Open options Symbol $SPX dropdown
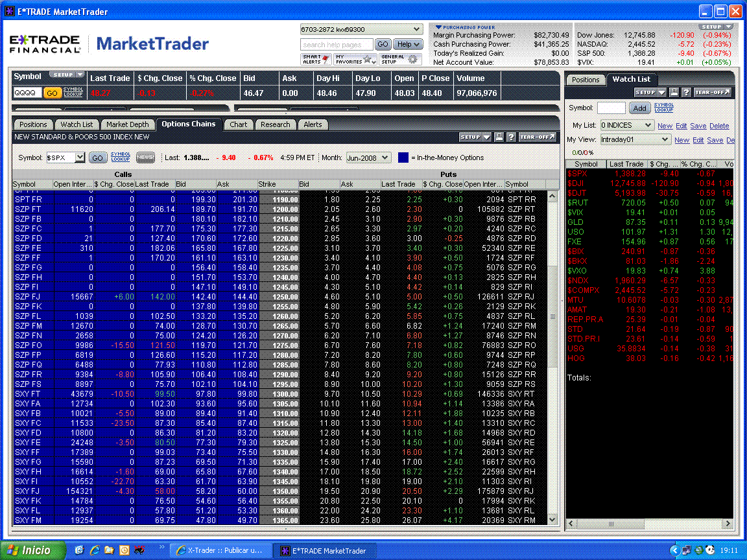Image resolution: width=747 pixels, height=560 pixels. click(79, 157)
